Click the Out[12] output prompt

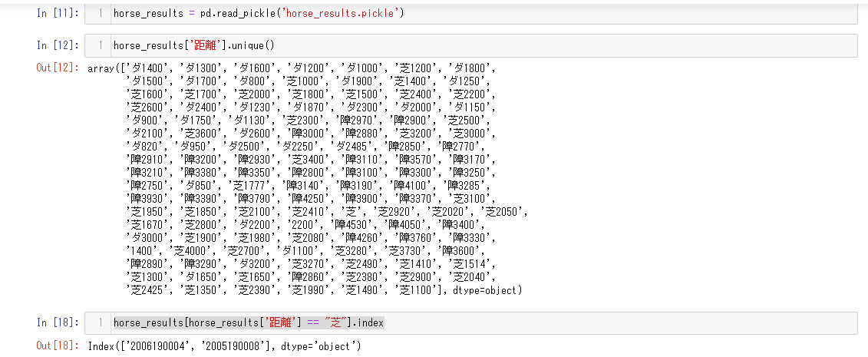(58, 68)
